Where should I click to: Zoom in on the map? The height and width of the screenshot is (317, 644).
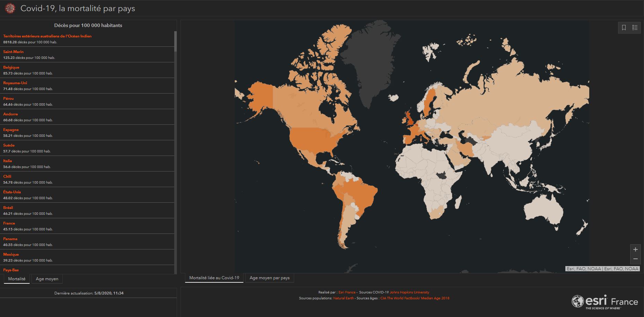point(635,249)
